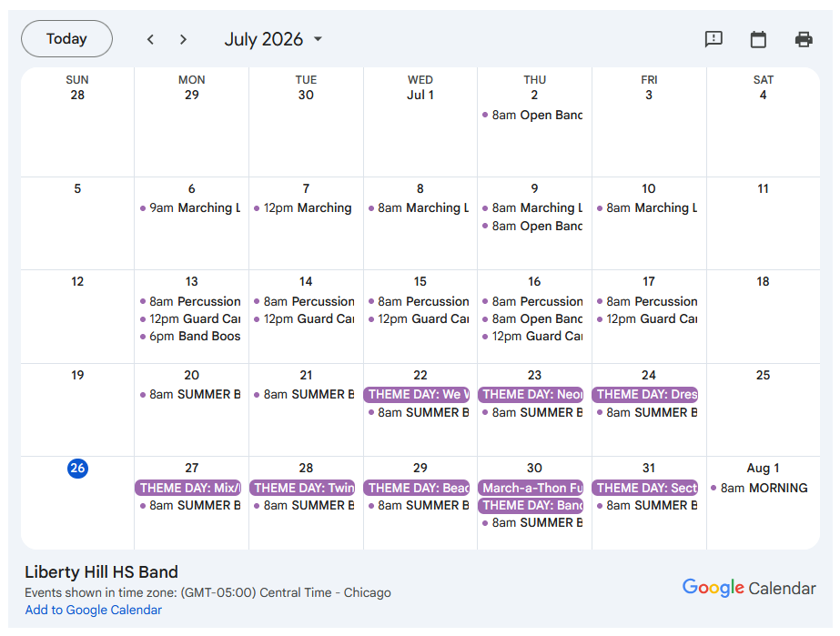840x636 pixels.
Task: Click the Today button
Action: [67, 38]
